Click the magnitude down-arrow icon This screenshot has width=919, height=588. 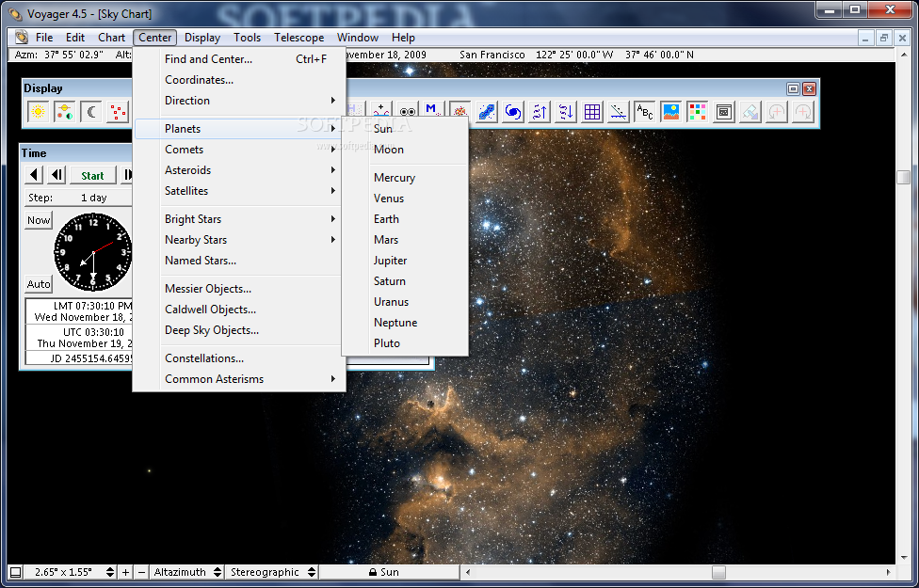pyautogui.click(x=566, y=111)
